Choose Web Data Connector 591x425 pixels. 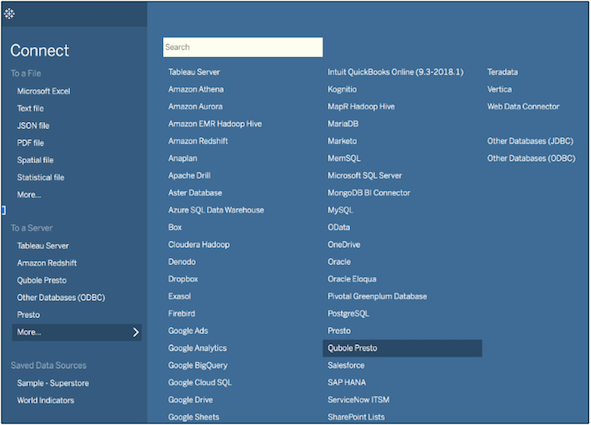(x=523, y=107)
